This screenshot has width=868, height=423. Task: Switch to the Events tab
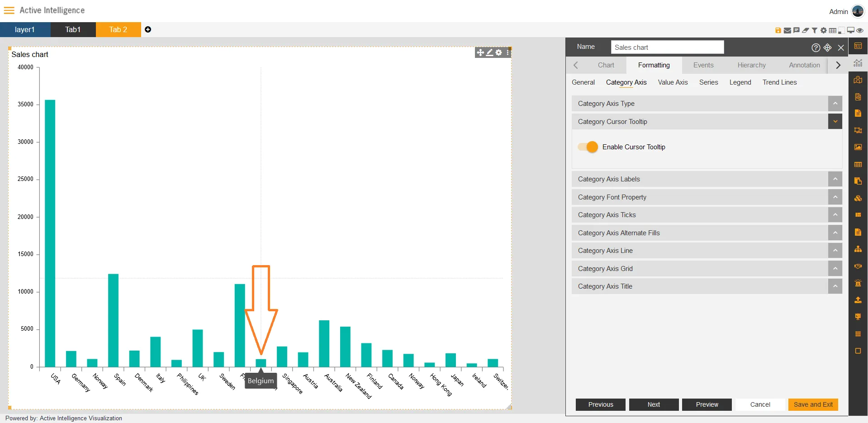(x=703, y=65)
